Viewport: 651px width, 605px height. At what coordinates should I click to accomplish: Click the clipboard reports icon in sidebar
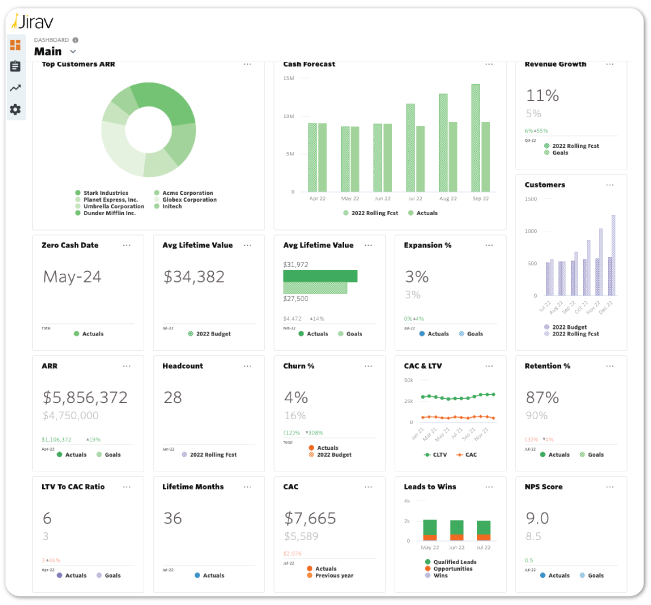coord(15,66)
